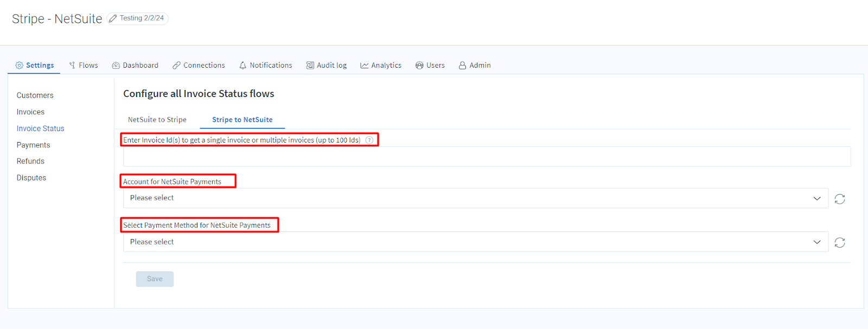Viewport: 868px width, 329px height.
Task: Open Disputes in the settings sidebar
Action: click(31, 178)
